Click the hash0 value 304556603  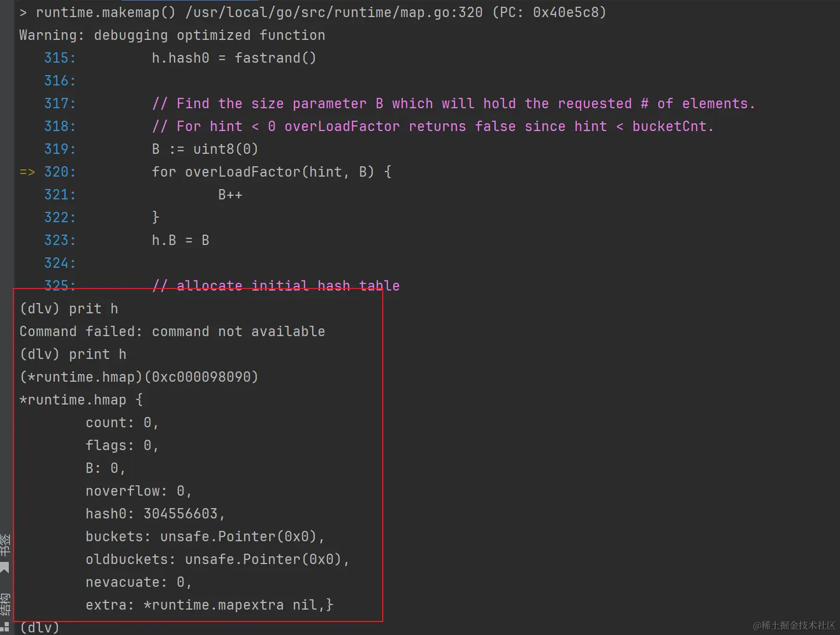(x=180, y=514)
